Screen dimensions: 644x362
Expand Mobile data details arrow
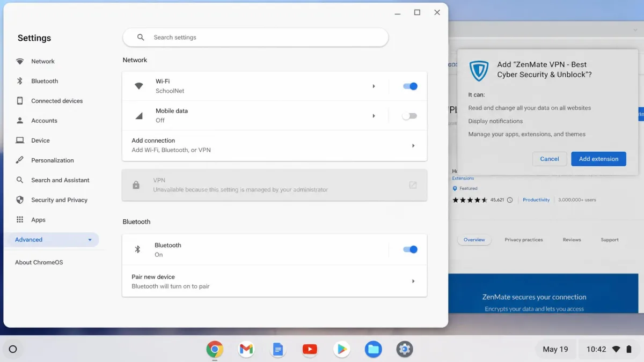pyautogui.click(x=374, y=116)
